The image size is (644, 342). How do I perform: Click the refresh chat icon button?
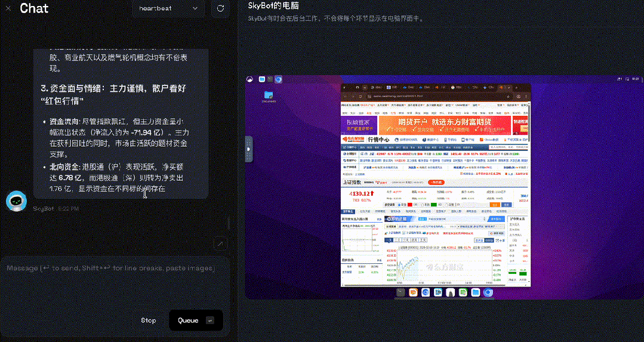221,8
